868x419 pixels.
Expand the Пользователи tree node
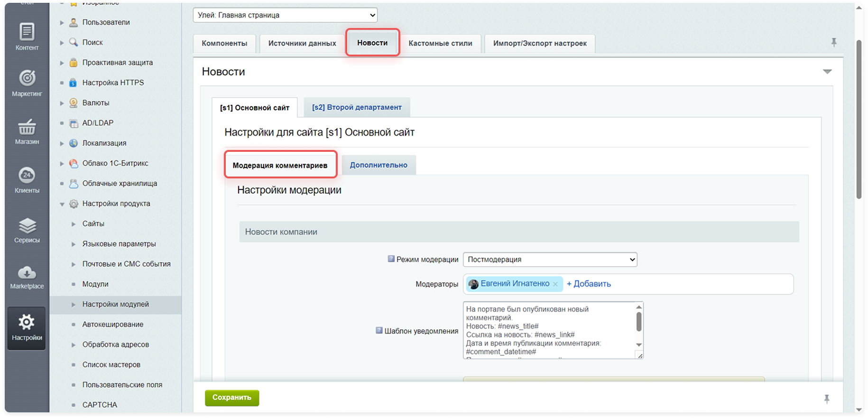tap(62, 22)
